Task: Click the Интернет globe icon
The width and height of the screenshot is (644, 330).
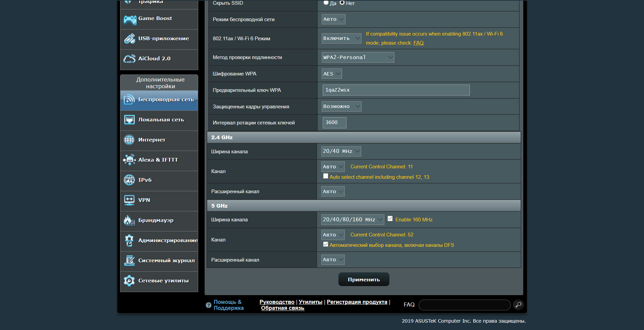Action: (x=129, y=140)
